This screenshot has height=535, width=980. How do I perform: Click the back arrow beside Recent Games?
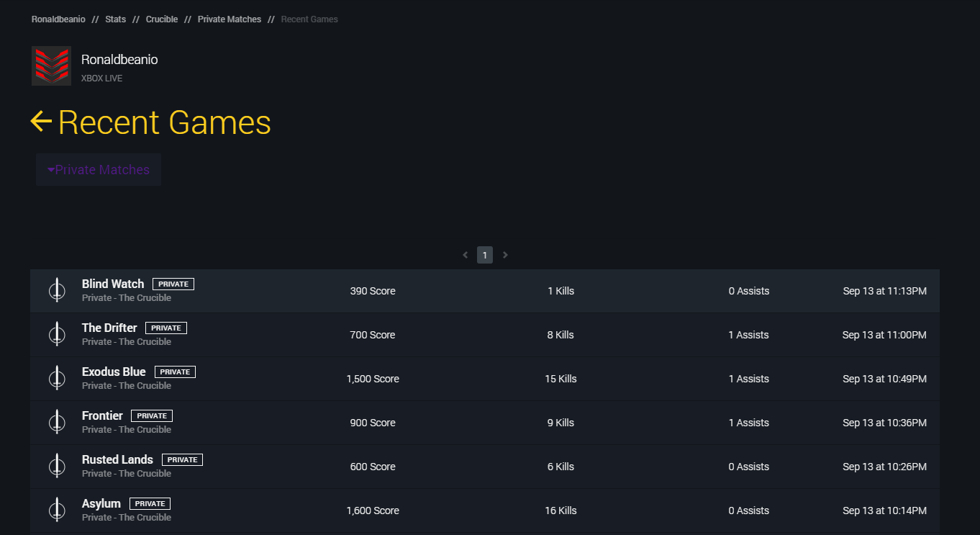(x=41, y=122)
